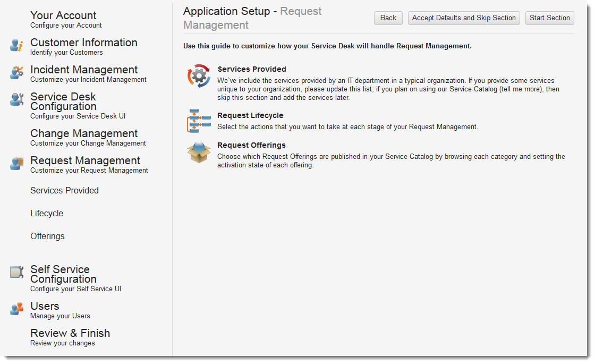This screenshot has width=595, height=364.
Task: Click the Services Provided gear icon
Action: coord(198,76)
